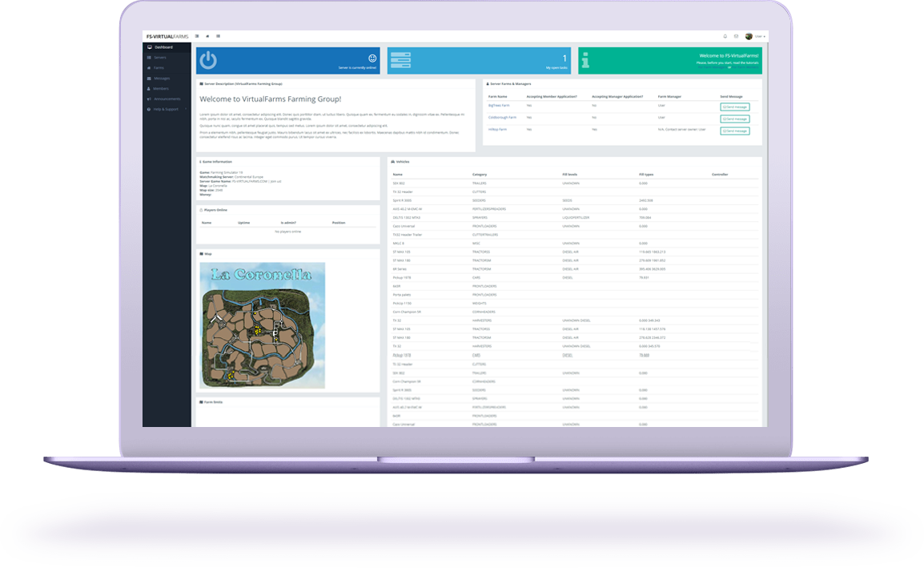924x568 pixels.
Task: Open the BigTrees Farm link
Action: click(x=499, y=106)
